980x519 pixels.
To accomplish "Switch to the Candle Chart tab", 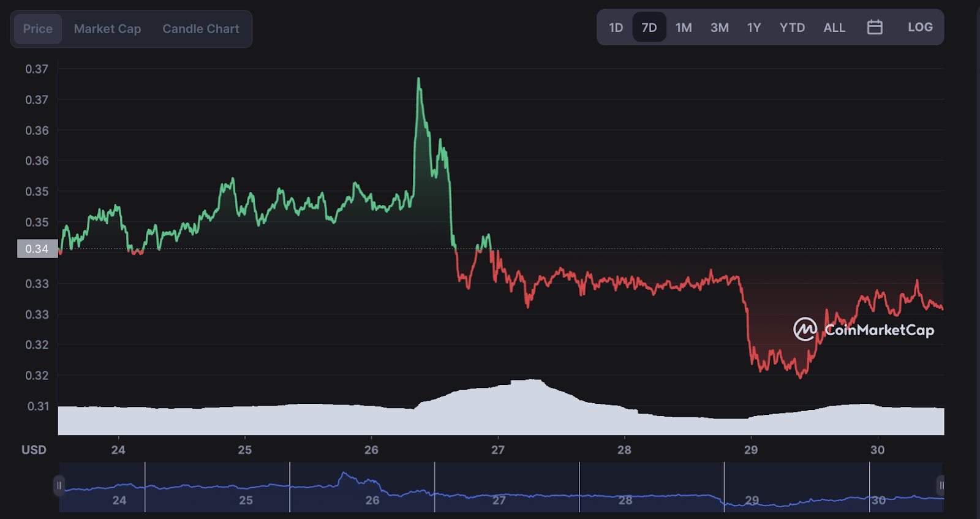I will 201,29.
